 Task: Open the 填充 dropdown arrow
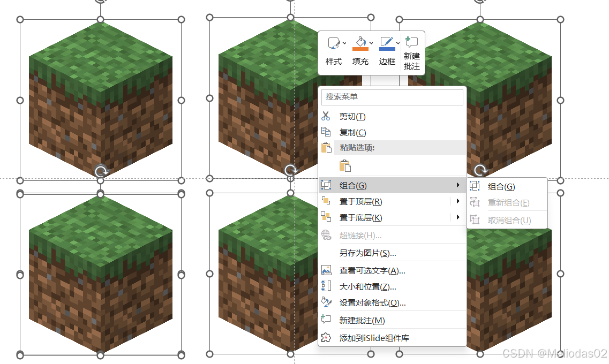click(371, 43)
